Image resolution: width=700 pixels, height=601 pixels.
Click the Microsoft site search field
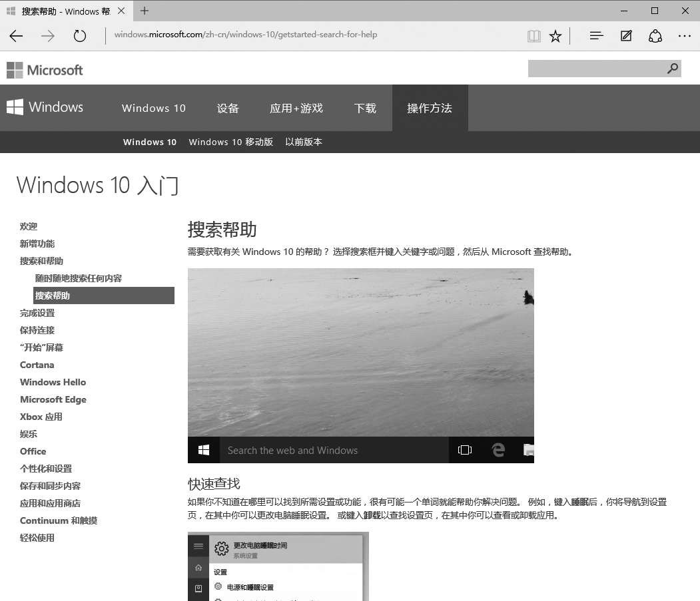pos(605,69)
